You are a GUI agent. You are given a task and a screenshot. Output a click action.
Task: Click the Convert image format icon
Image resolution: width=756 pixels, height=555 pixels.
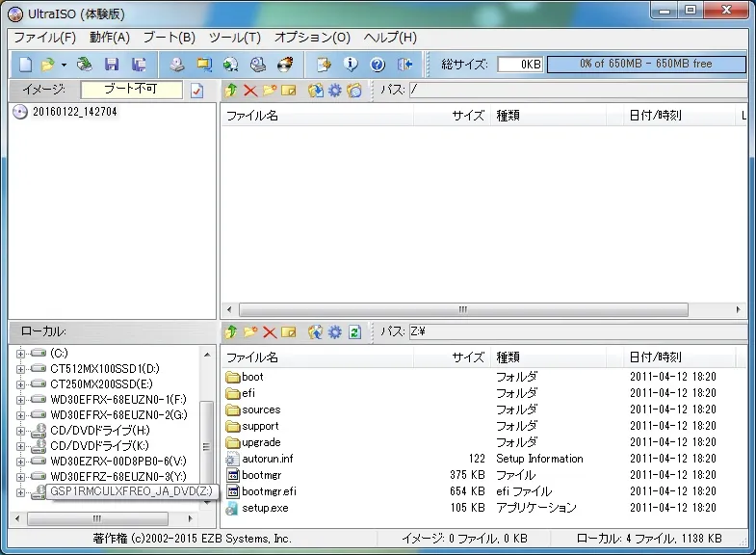tap(231, 65)
